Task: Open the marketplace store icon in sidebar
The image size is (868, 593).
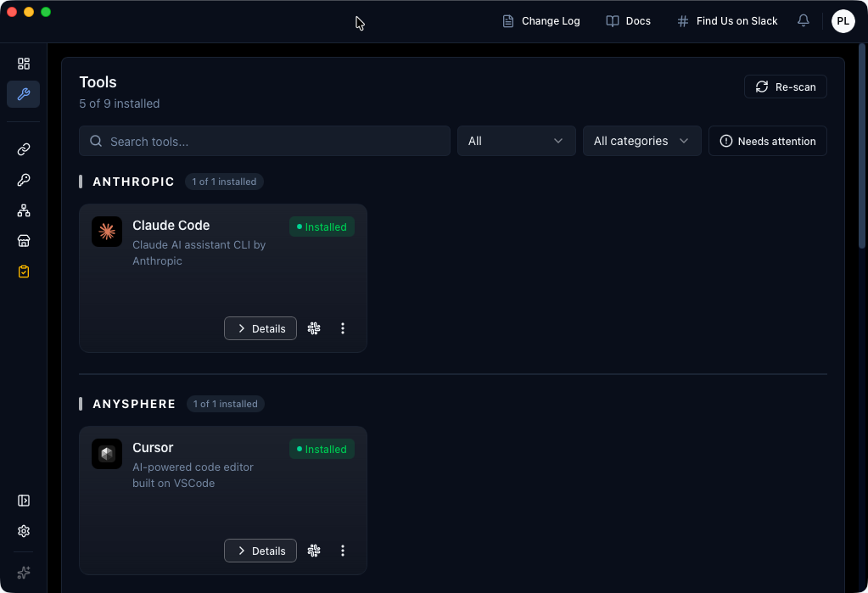Action: (23, 241)
